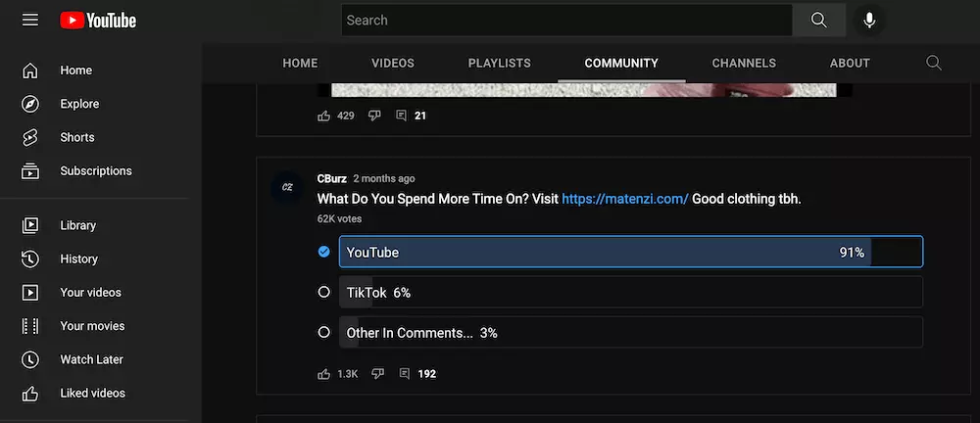Open the hamburger guide menu

pyautogui.click(x=30, y=20)
